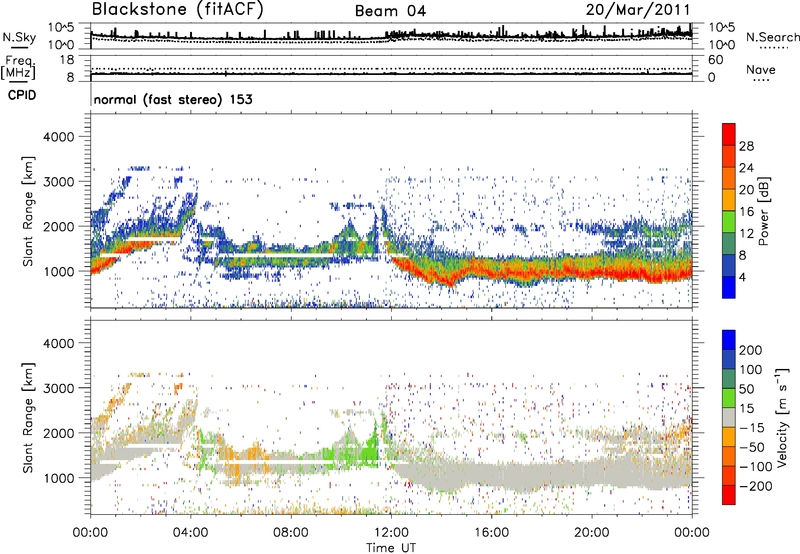Image resolution: width=800 pixels, height=554 pixels.
Task: Click the blue swatch in Power color bar
Action: pyautogui.click(x=729, y=287)
